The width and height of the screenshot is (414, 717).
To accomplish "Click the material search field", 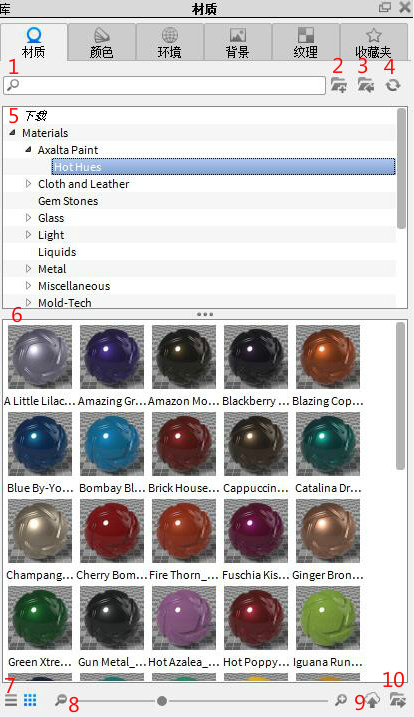I will pos(165,86).
